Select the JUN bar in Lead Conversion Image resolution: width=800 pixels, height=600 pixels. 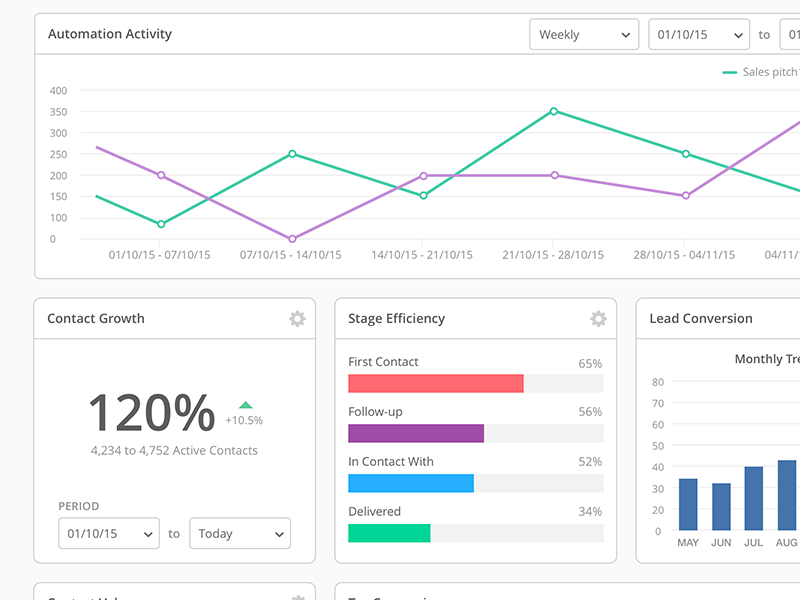[721, 507]
